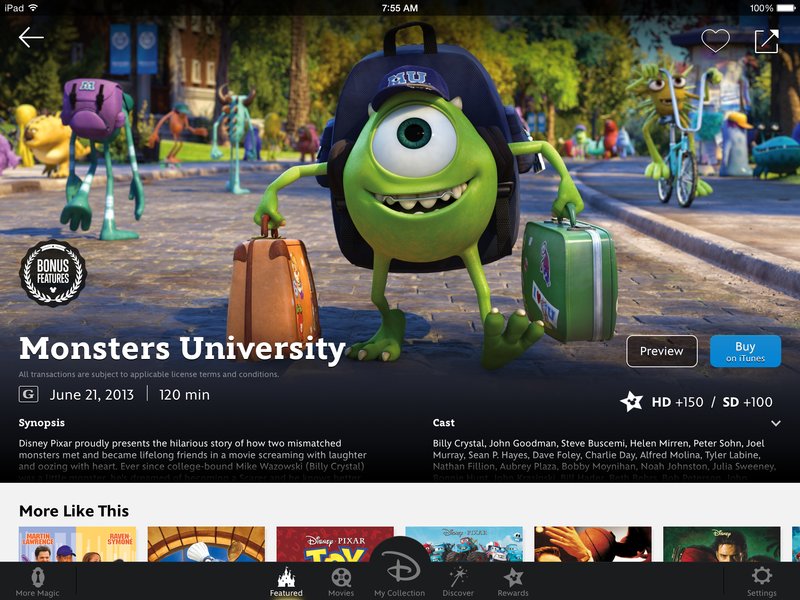Screen dimensions: 800x600
Task: Tap the June 21, 2013 release date
Action: [x=92, y=395]
